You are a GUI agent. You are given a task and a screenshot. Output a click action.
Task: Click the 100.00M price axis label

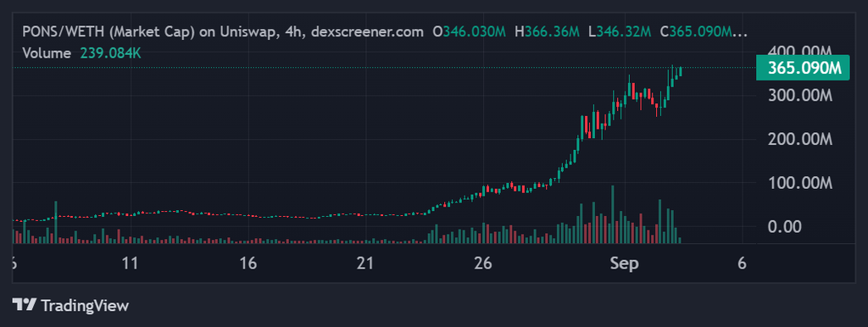click(x=800, y=183)
